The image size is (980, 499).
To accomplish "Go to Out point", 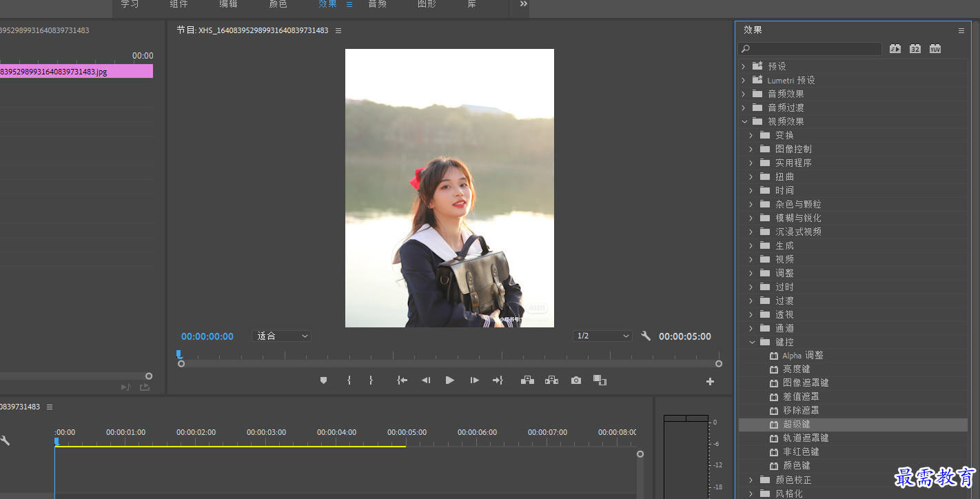I will click(x=498, y=380).
